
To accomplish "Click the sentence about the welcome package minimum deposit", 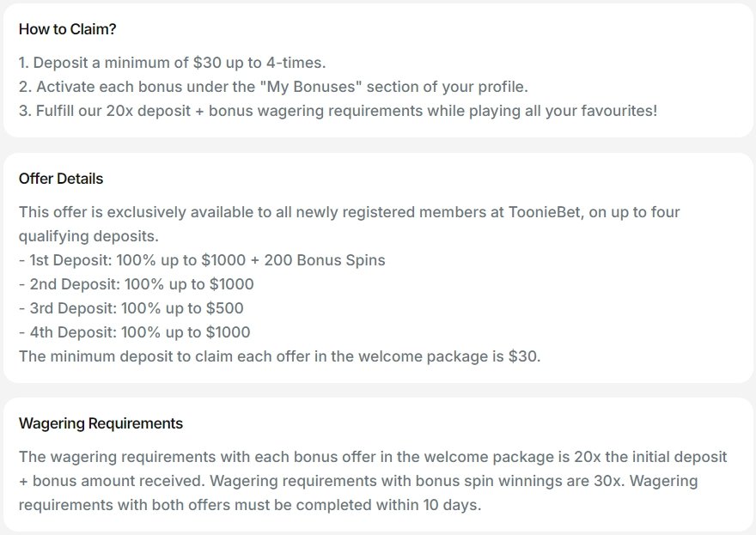I will [279, 356].
